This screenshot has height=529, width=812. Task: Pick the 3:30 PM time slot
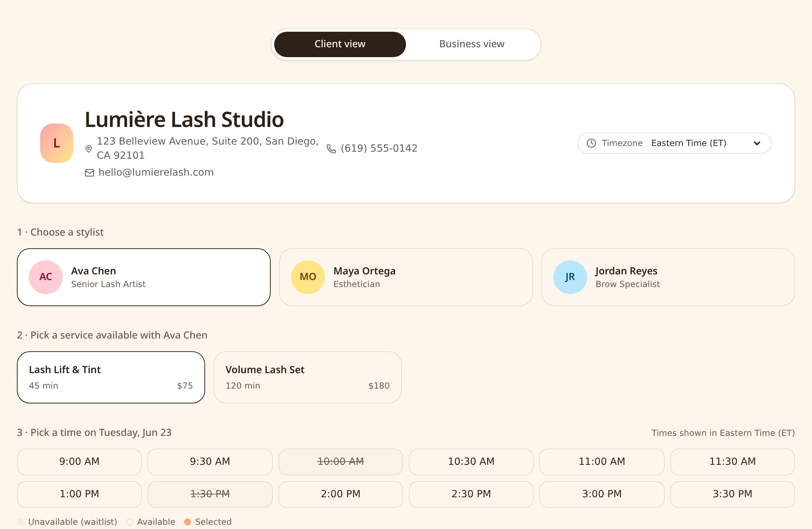click(733, 494)
